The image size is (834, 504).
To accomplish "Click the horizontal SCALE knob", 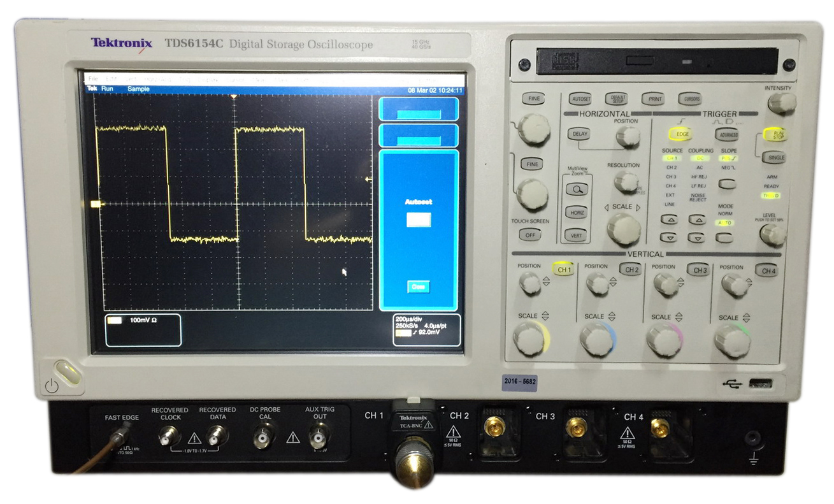I will tap(622, 229).
